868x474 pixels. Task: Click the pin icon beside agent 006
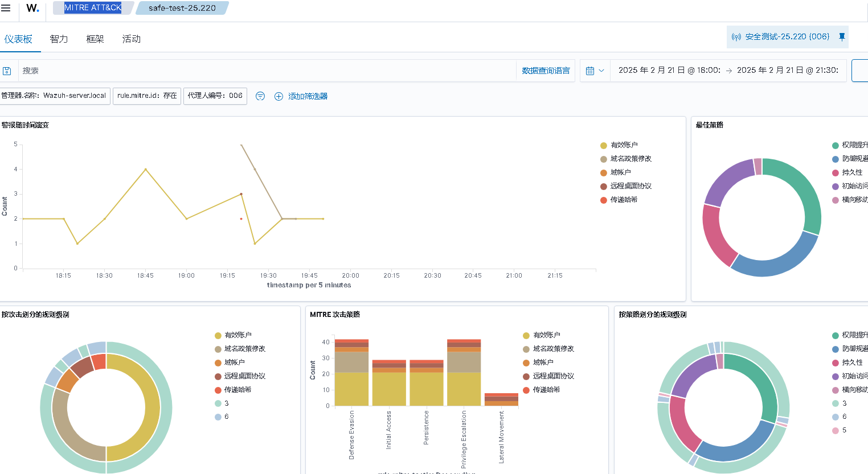click(842, 36)
